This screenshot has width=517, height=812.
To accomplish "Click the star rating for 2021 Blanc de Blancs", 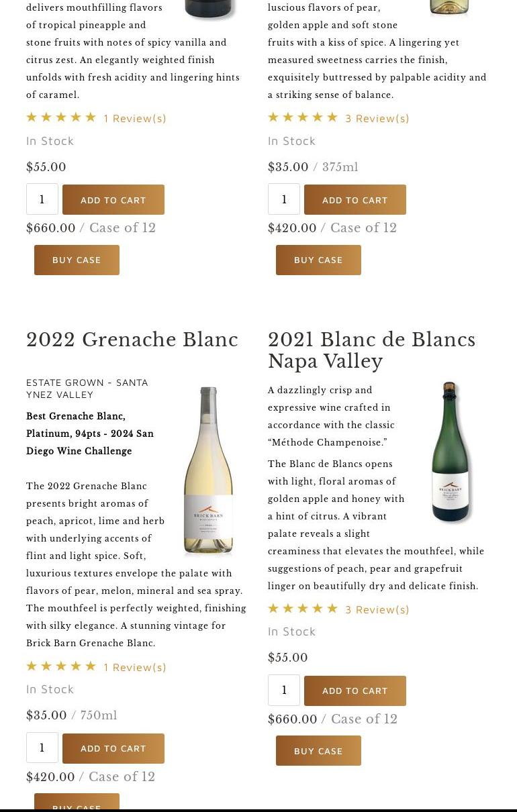I will coord(303,609).
